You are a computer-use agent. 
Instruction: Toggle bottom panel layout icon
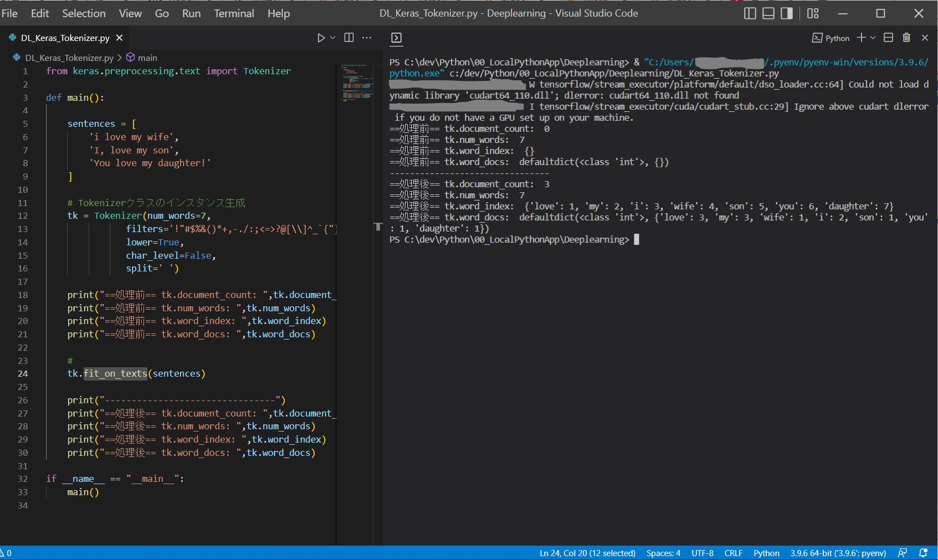click(x=768, y=13)
